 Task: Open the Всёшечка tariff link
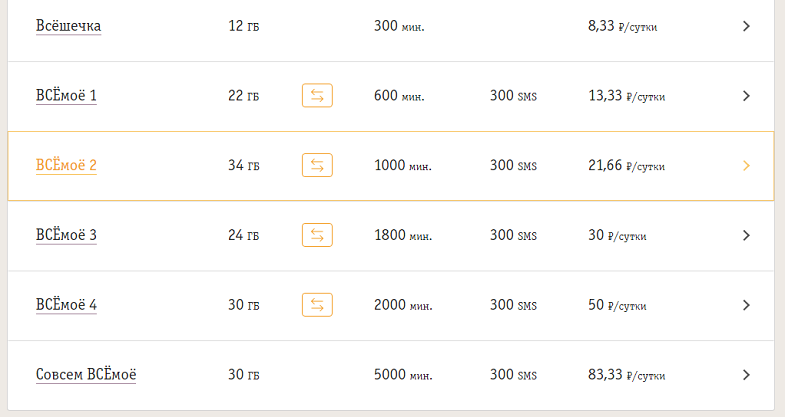pos(68,26)
